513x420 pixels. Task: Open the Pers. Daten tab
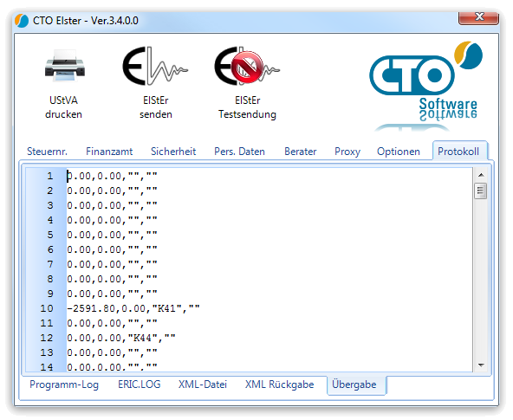tap(239, 152)
